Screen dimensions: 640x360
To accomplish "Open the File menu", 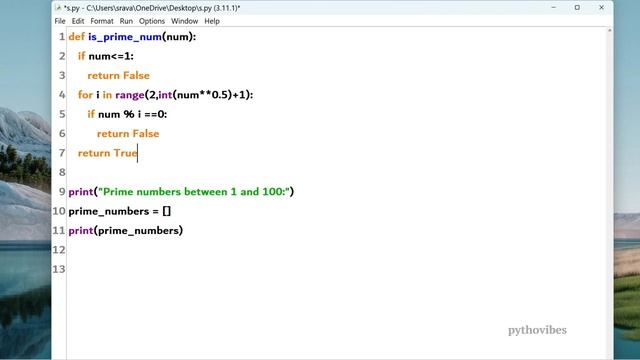I will 60,21.
